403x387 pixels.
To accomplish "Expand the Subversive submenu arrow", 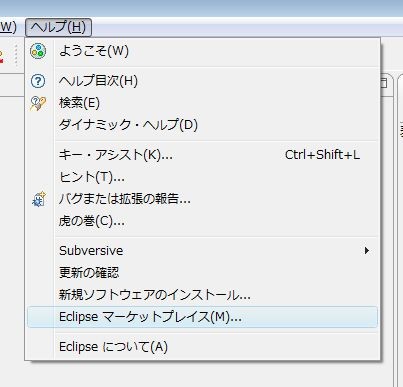I will pos(367,251).
